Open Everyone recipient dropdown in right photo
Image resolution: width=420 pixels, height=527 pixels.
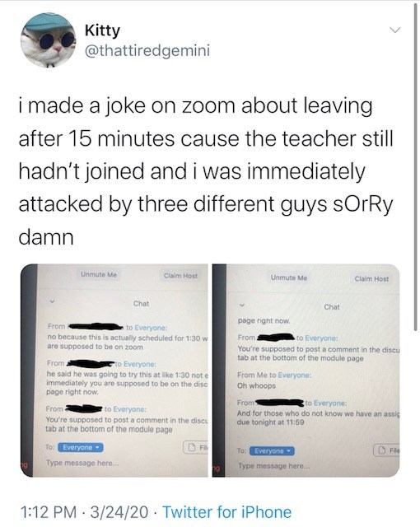point(272,451)
